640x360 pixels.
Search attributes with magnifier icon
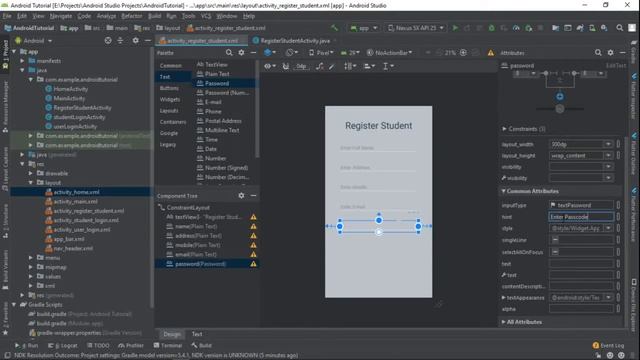tap(598, 53)
